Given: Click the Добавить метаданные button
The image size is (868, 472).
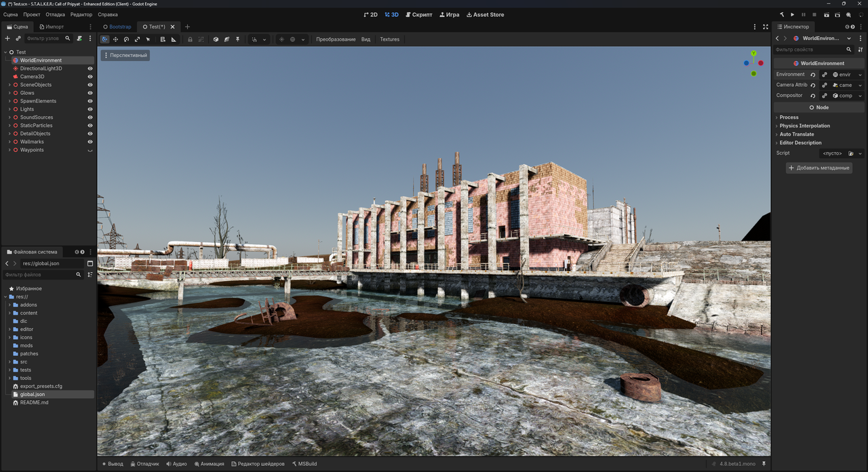Looking at the screenshot, I should click(x=819, y=168).
